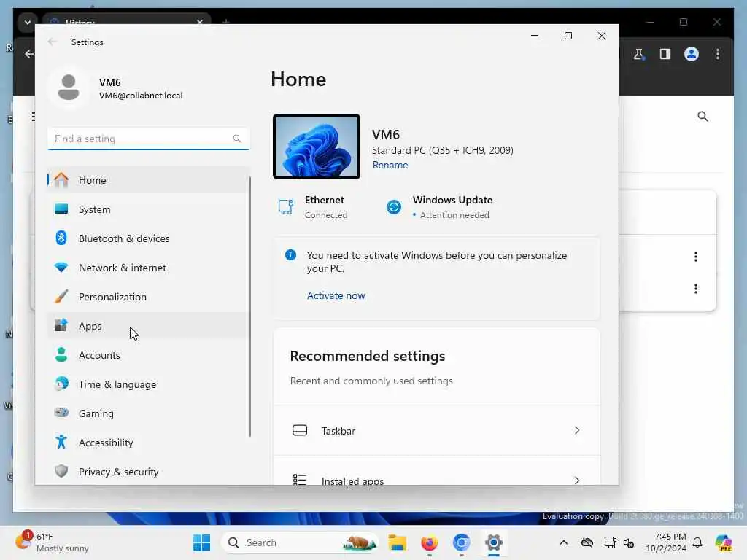Screen dimensions: 747x560
Task: Click the Windows Update sync icon
Action: 394,207
